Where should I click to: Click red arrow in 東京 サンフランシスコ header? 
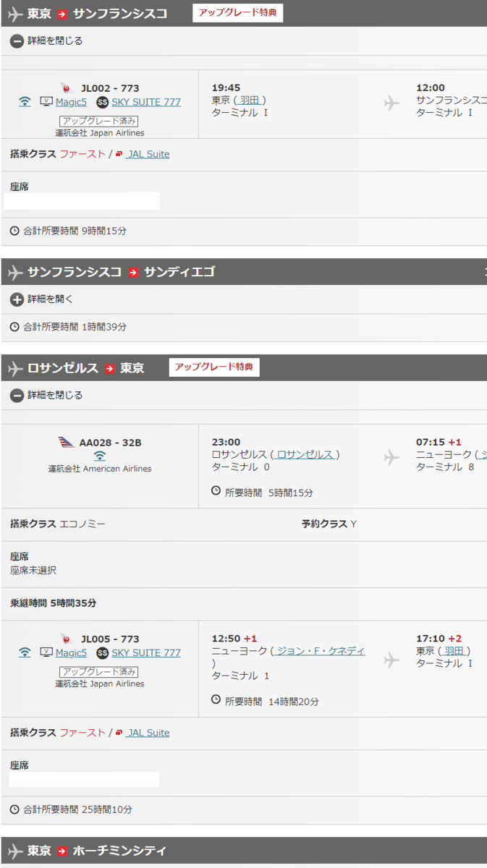click(62, 14)
